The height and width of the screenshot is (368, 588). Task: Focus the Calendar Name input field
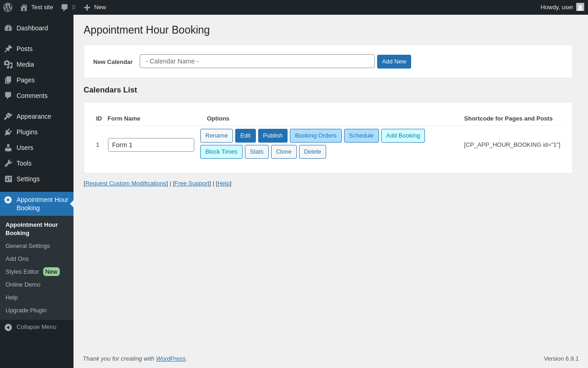pyautogui.click(x=257, y=61)
